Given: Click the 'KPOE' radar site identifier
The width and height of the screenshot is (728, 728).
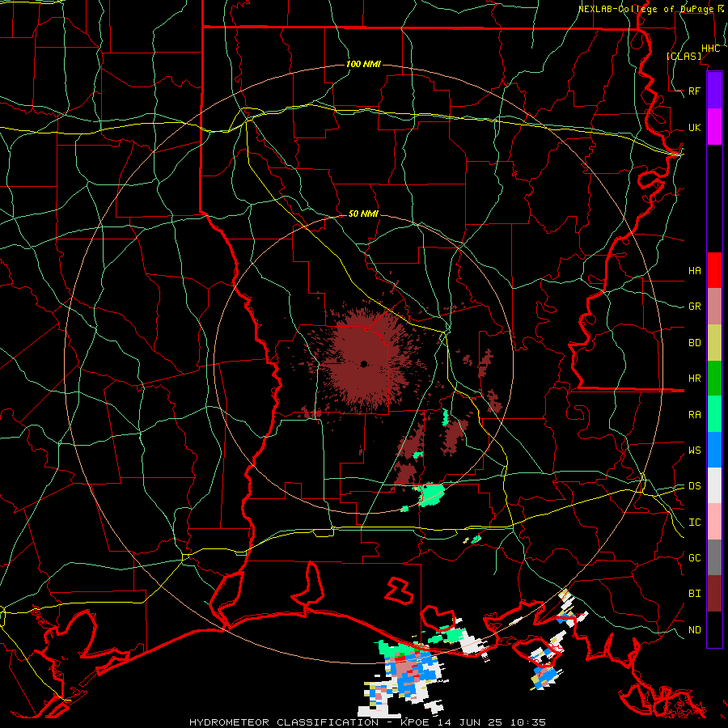Looking at the screenshot, I should tap(417, 722).
